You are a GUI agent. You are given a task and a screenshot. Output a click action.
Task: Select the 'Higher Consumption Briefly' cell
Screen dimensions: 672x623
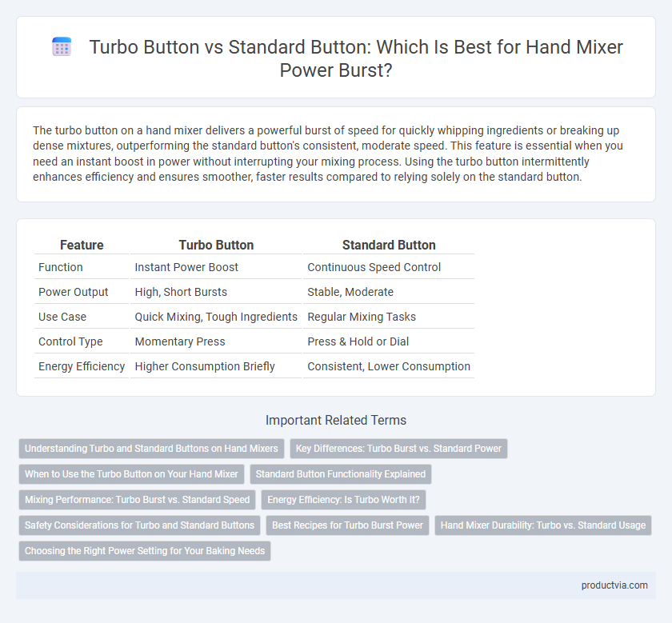point(205,367)
